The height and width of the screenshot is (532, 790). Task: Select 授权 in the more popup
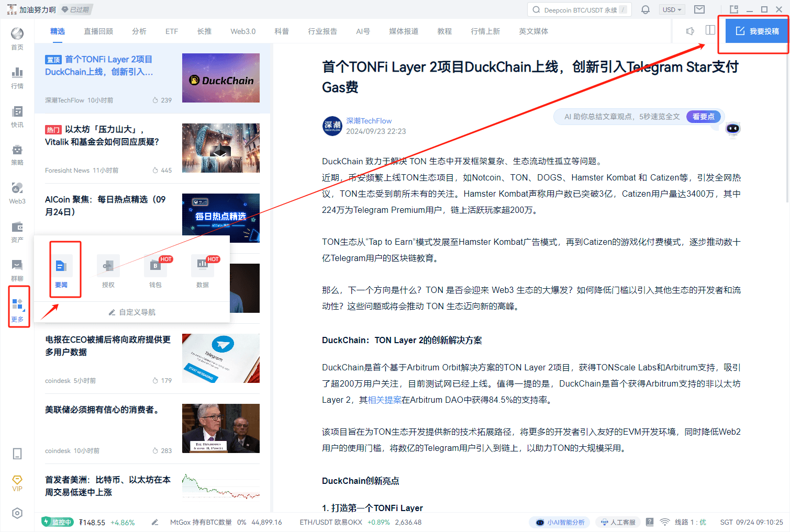pyautogui.click(x=108, y=271)
